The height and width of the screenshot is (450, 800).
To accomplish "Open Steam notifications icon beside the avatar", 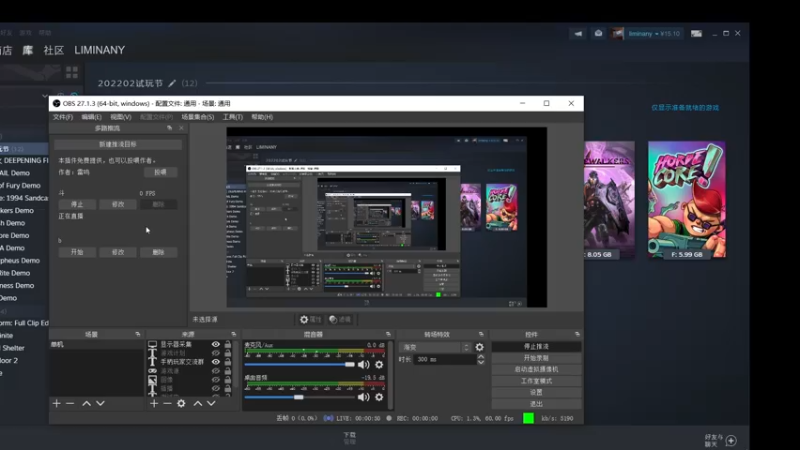I will click(x=598, y=34).
